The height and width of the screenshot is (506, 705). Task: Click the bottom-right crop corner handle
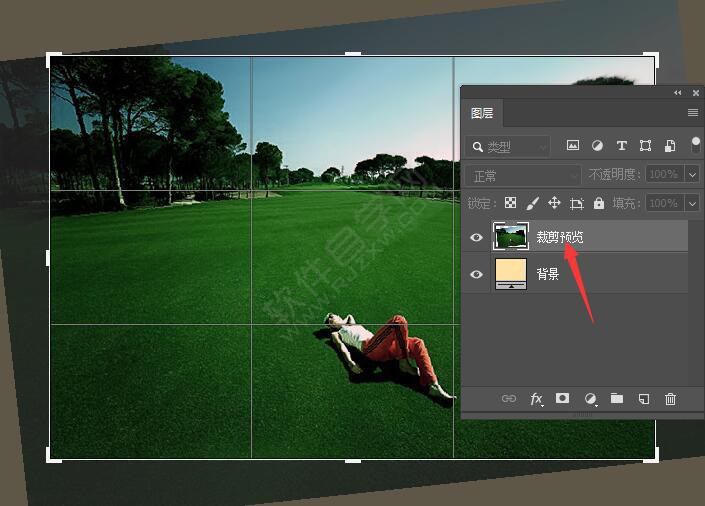tap(656, 459)
